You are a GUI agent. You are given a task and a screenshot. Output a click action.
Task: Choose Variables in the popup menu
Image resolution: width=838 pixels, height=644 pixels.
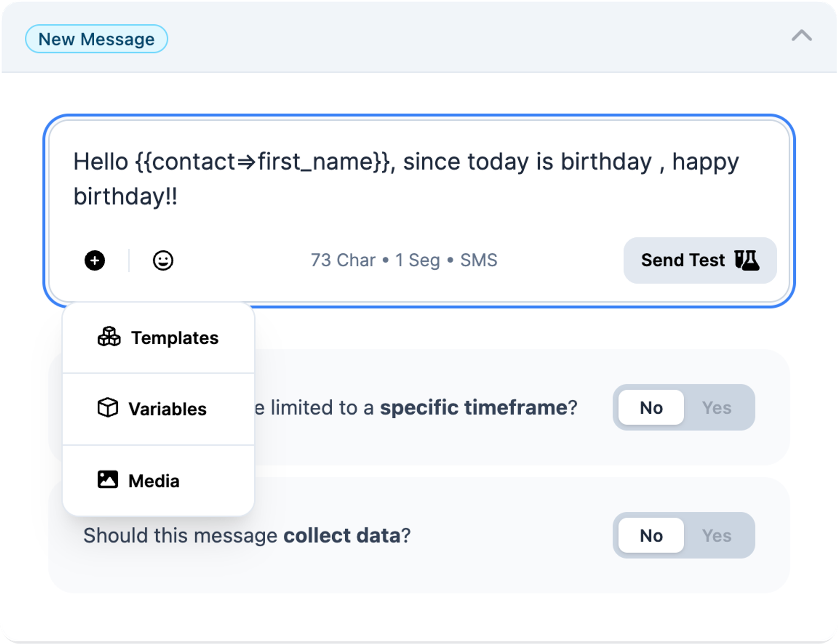click(158, 409)
